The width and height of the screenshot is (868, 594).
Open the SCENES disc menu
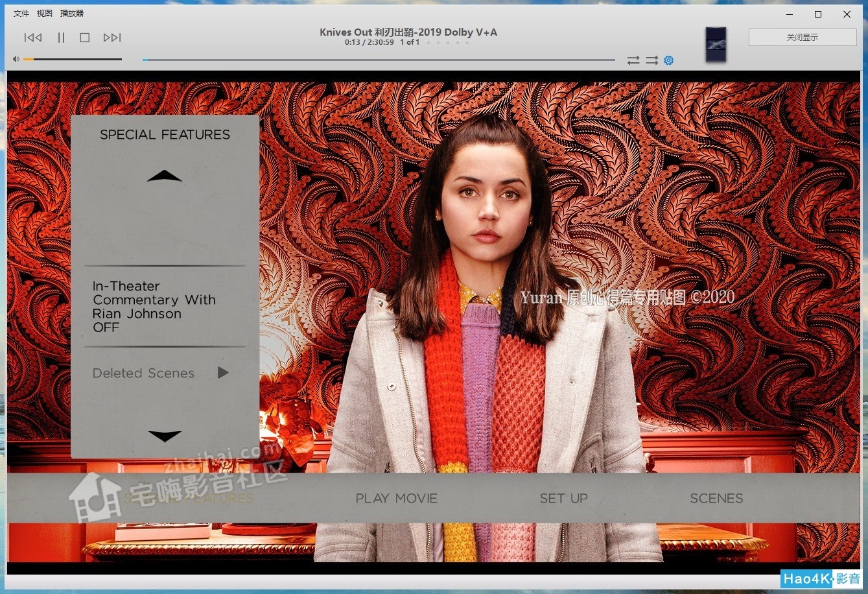tap(716, 498)
